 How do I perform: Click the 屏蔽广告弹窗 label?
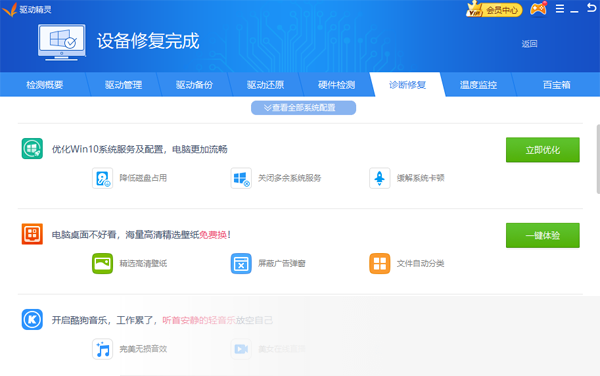click(x=282, y=263)
